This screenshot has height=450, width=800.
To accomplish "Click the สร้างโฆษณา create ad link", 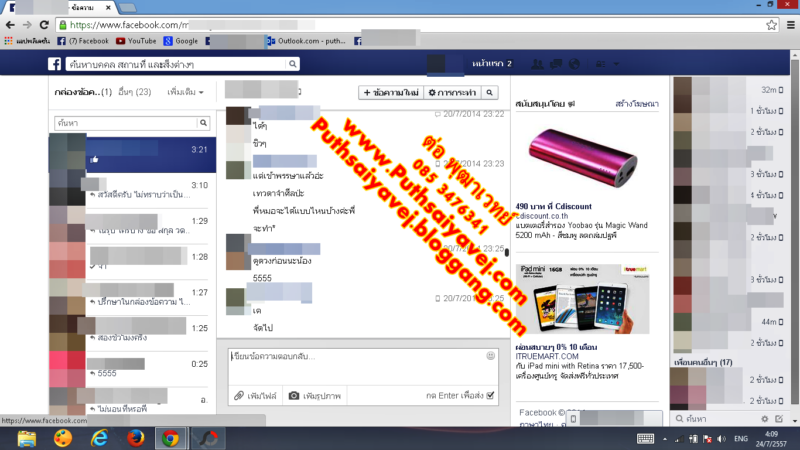I will 637,104.
